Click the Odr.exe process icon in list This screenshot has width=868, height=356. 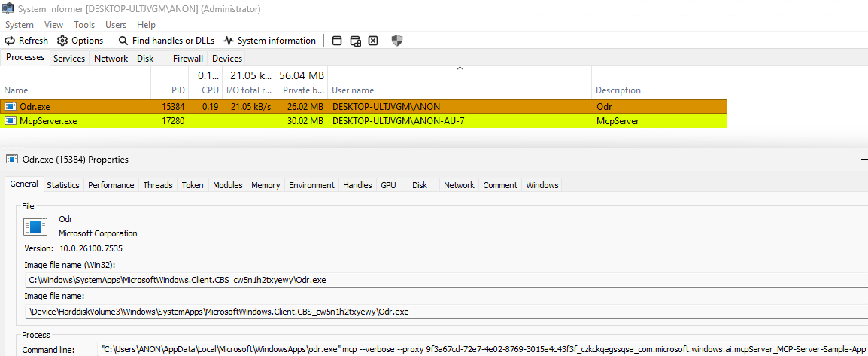click(11, 106)
